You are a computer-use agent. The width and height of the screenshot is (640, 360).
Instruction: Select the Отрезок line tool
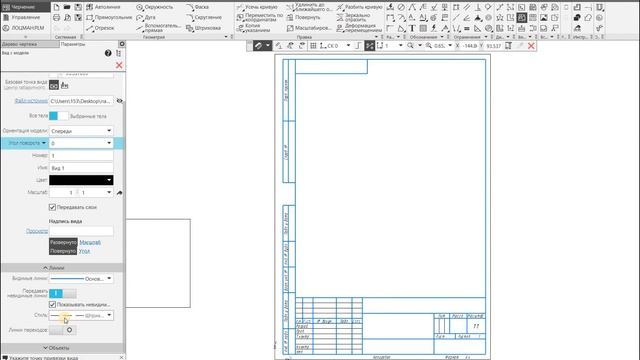(x=100, y=28)
